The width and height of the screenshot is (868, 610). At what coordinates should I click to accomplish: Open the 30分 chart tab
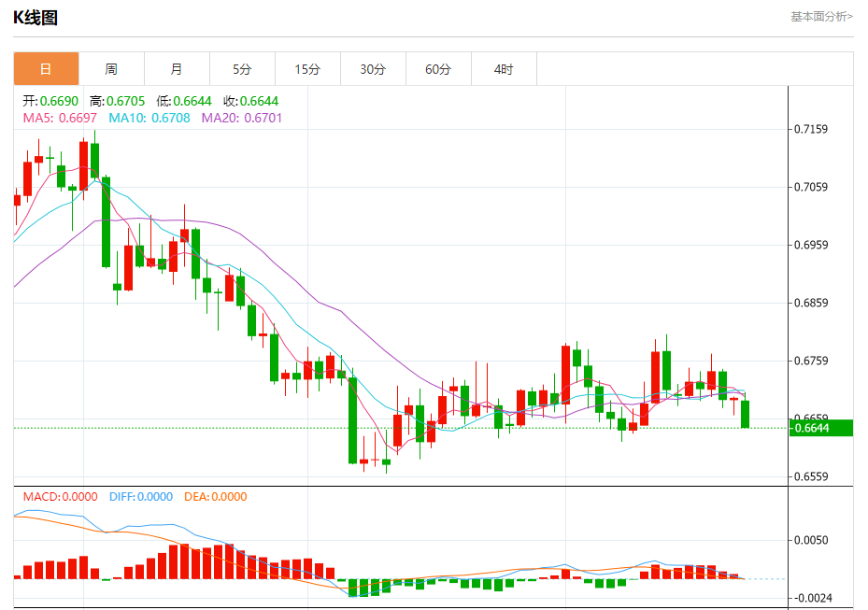click(x=373, y=69)
